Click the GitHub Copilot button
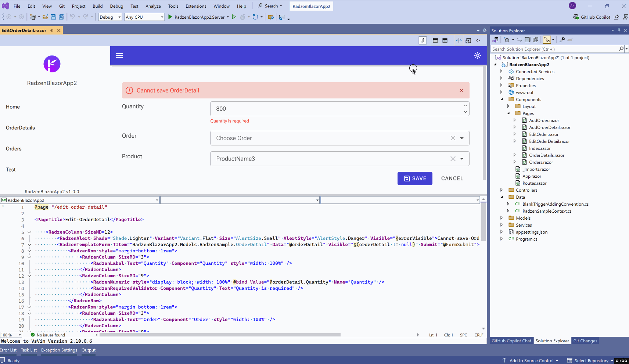 [592, 17]
